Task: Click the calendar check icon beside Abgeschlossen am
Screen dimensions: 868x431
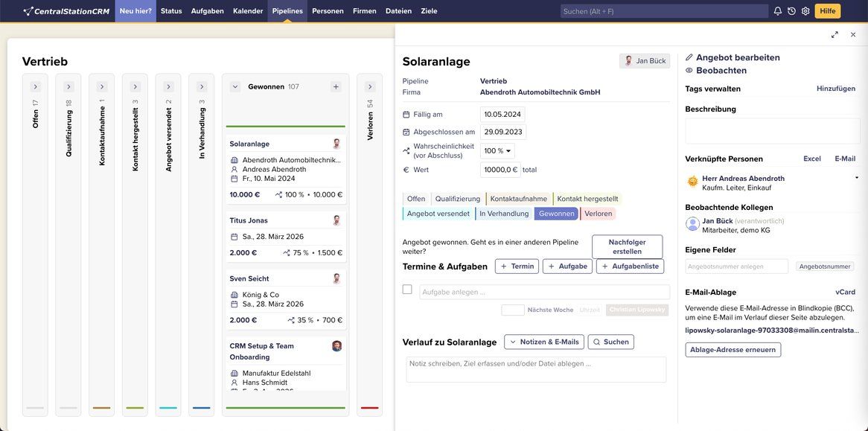Action: (406, 133)
